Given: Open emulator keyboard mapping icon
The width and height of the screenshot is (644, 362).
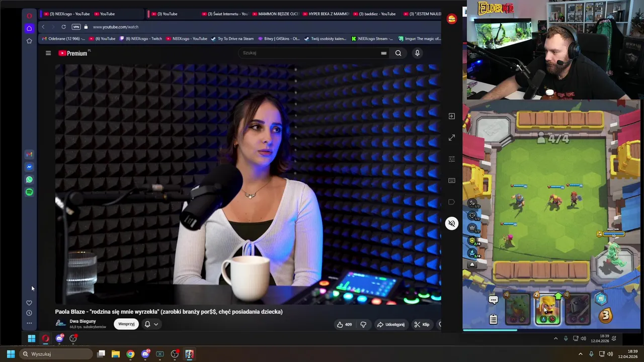Looking at the screenshot, I should pyautogui.click(x=452, y=180).
